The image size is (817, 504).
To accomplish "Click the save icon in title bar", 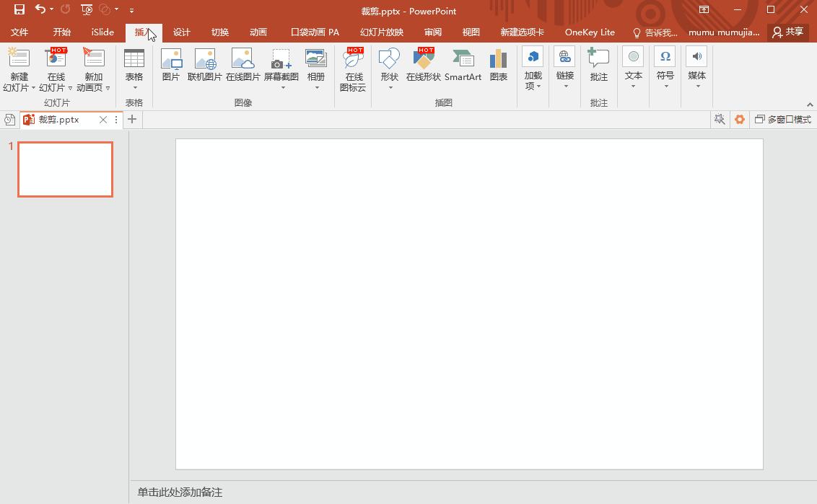I will coord(19,10).
